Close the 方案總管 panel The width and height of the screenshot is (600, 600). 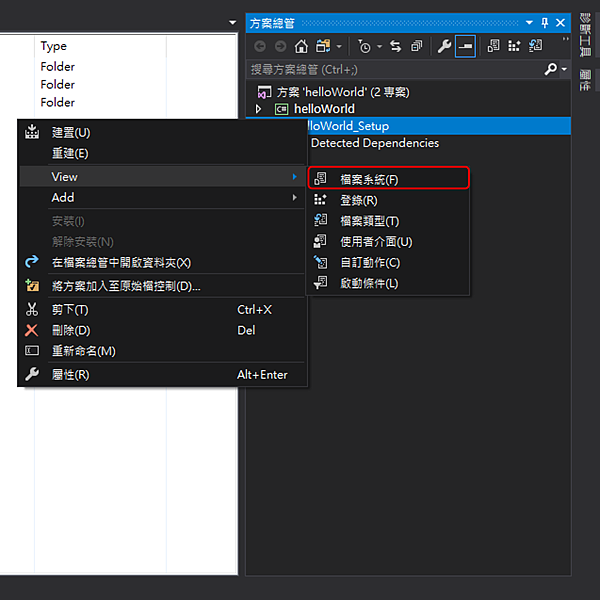pos(561,23)
